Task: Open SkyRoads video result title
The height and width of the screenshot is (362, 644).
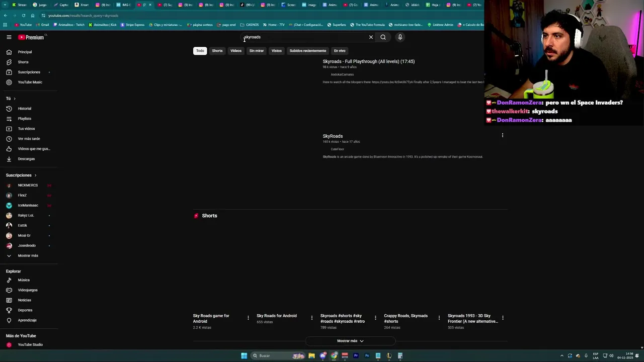Action: 333,136
